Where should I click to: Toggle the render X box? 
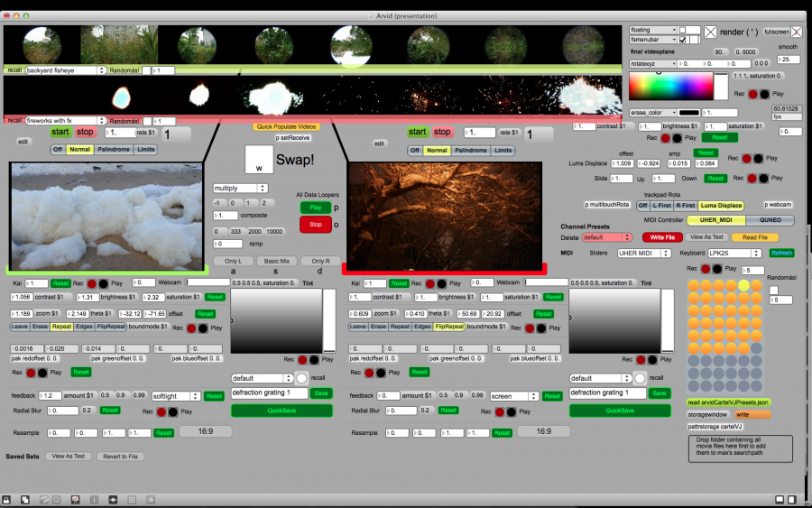(x=711, y=32)
